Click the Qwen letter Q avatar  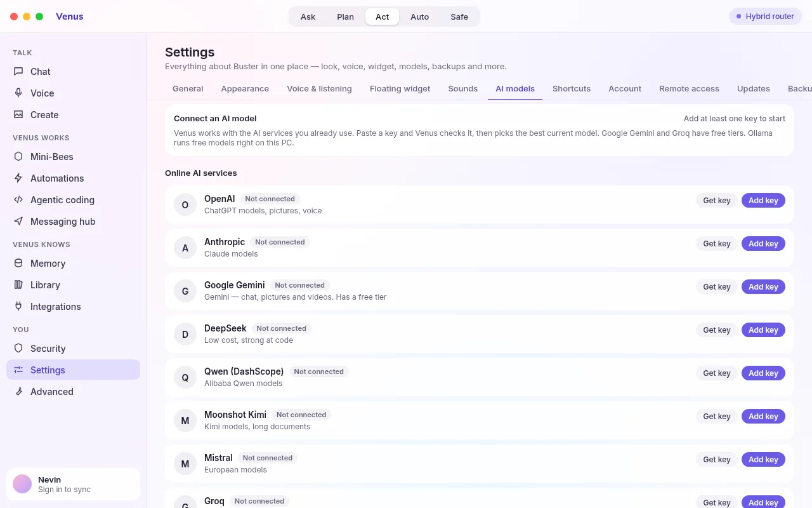tap(185, 377)
